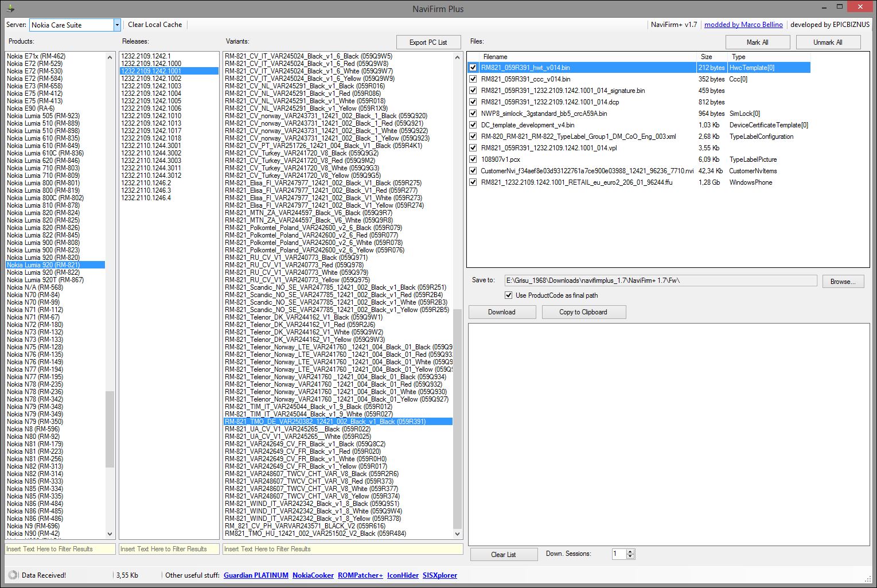Open the Server dropdown list

pos(117,25)
